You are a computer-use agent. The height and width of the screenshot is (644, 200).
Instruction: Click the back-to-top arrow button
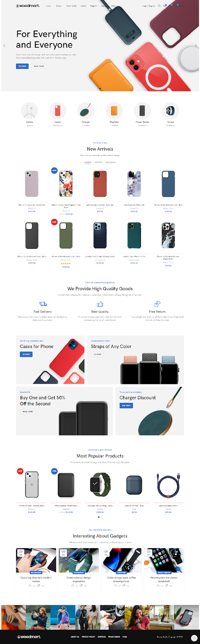194,638
